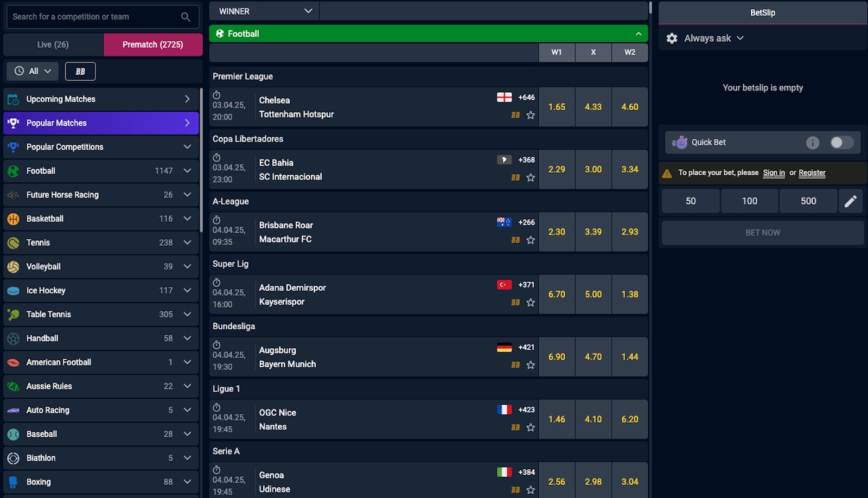Open the WINNER market dropdown
Image resolution: width=868 pixels, height=498 pixels.
coord(264,10)
